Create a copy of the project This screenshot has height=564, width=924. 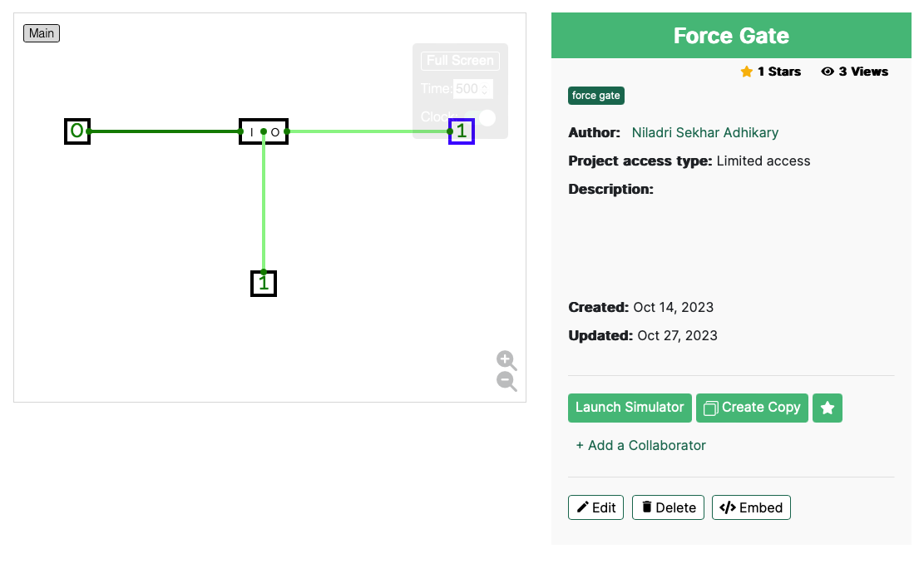point(752,408)
